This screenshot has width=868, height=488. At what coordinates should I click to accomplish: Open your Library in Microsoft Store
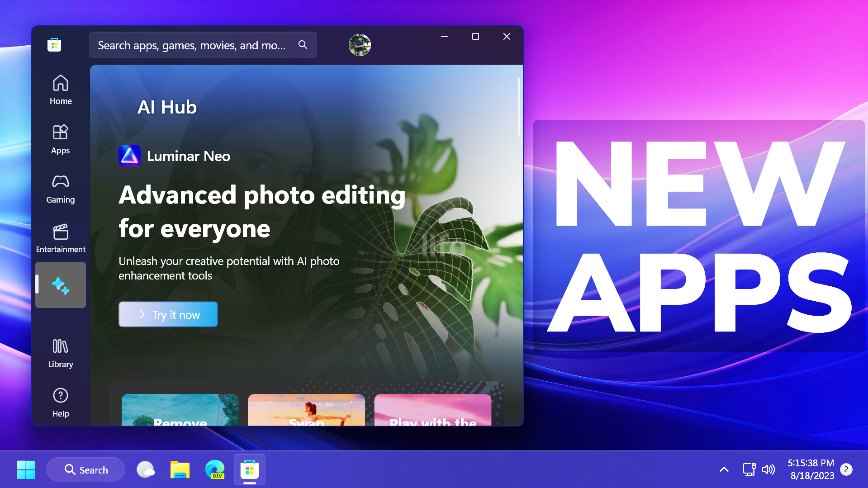tap(60, 352)
